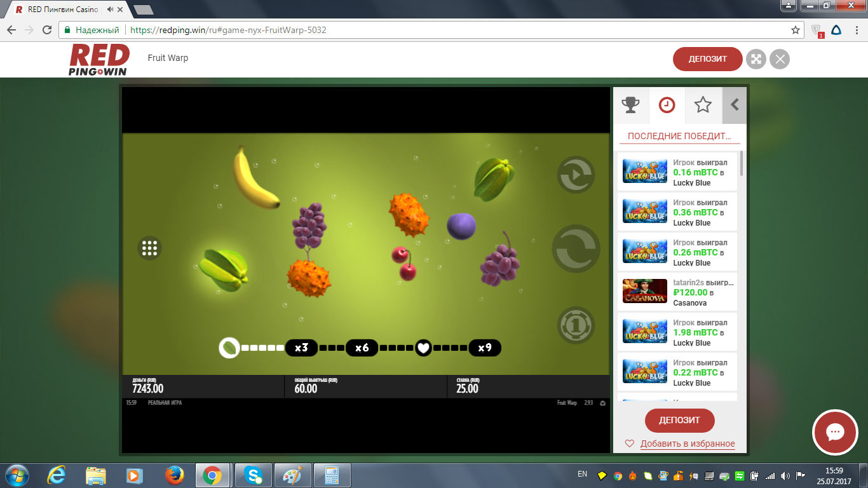The image size is (868, 488).
Task: Click the РЕАЛЬНАЯ ИГРА label
Action: [165, 403]
